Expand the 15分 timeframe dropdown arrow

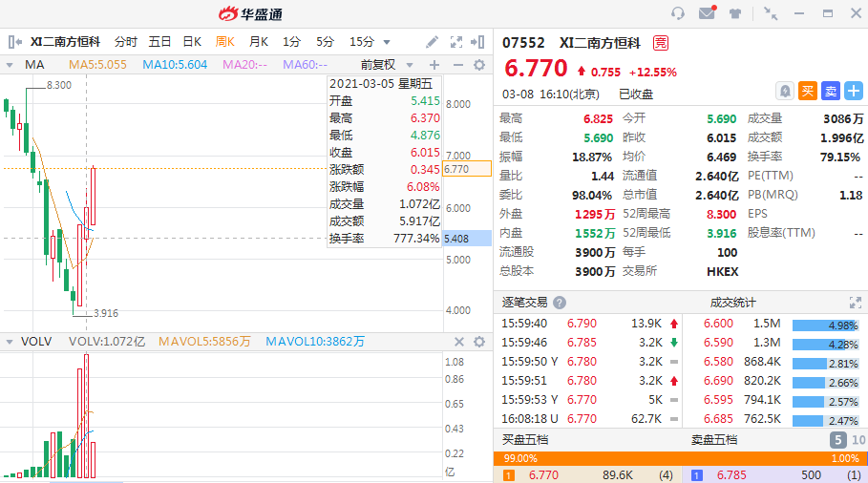click(387, 42)
